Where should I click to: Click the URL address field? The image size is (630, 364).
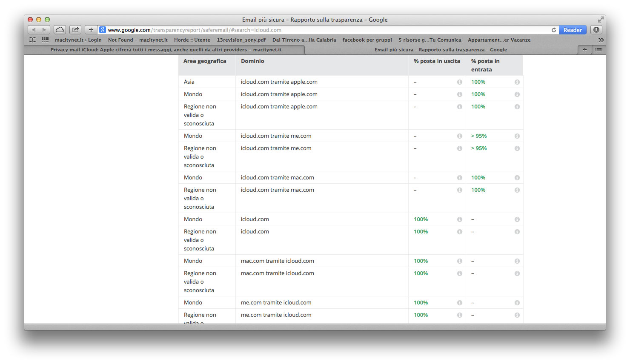pos(324,30)
